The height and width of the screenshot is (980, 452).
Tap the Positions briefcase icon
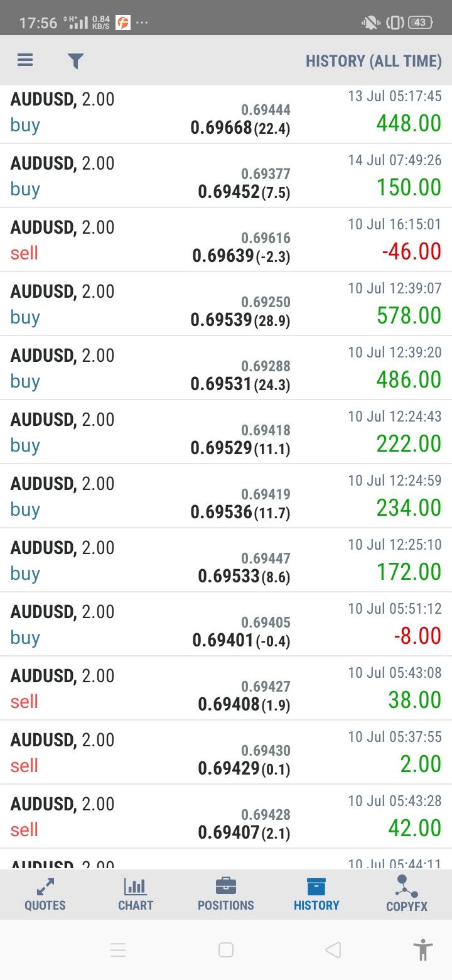tap(226, 886)
